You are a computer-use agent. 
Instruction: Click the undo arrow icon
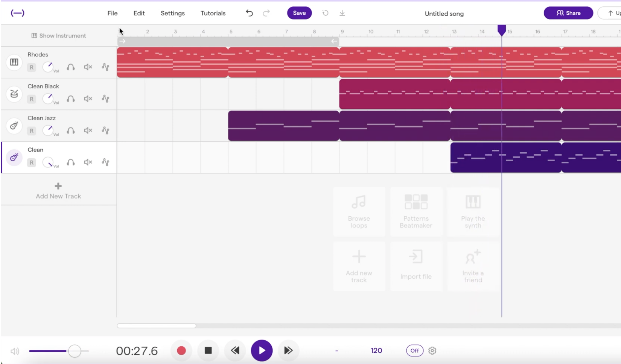249,13
